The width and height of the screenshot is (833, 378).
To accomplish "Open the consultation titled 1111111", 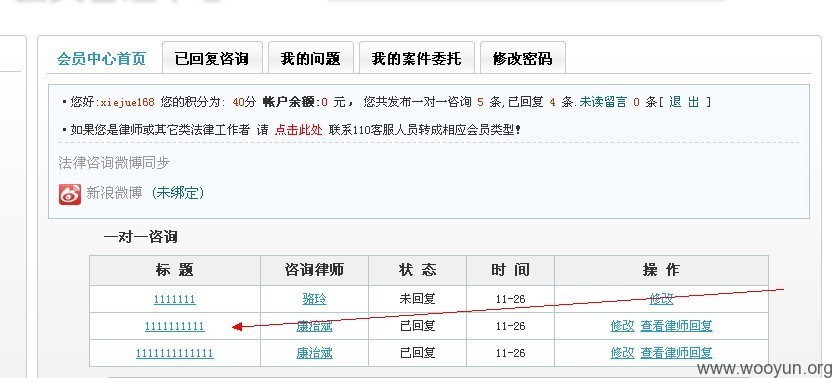I will tap(174, 299).
